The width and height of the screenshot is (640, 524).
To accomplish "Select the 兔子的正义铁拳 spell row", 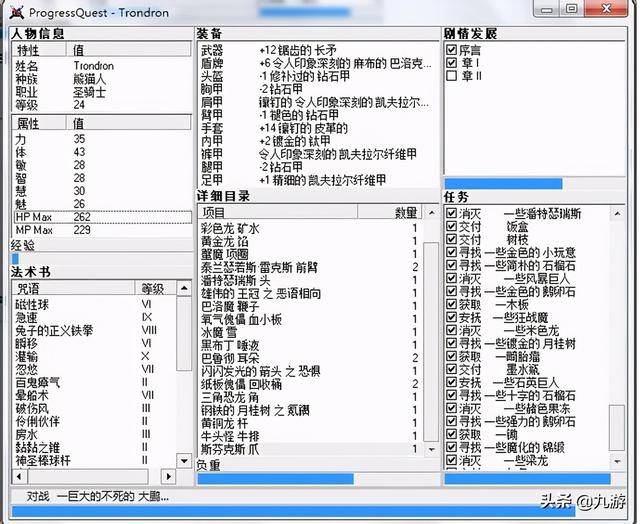I will click(95, 330).
